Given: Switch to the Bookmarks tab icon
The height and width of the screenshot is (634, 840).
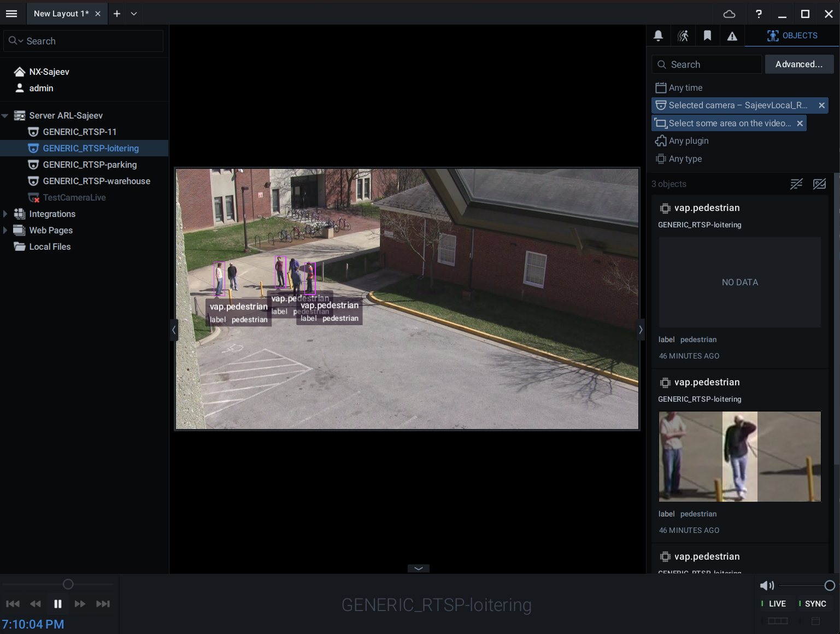Looking at the screenshot, I should point(707,36).
